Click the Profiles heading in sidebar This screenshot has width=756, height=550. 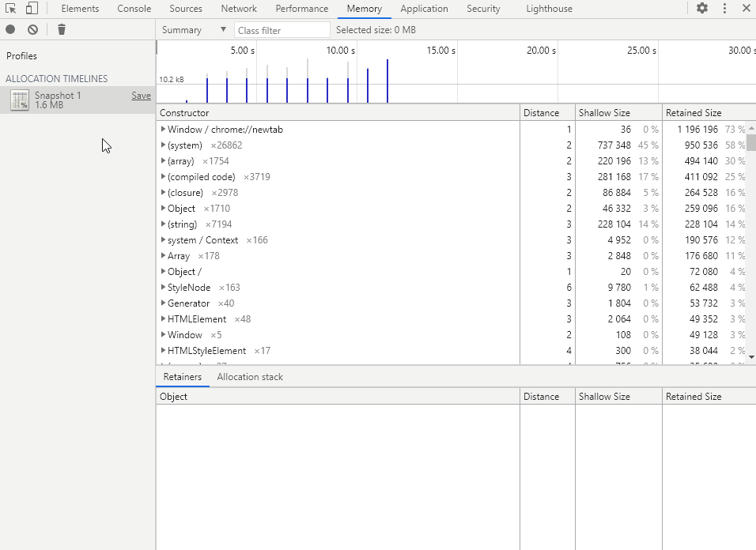(21, 56)
